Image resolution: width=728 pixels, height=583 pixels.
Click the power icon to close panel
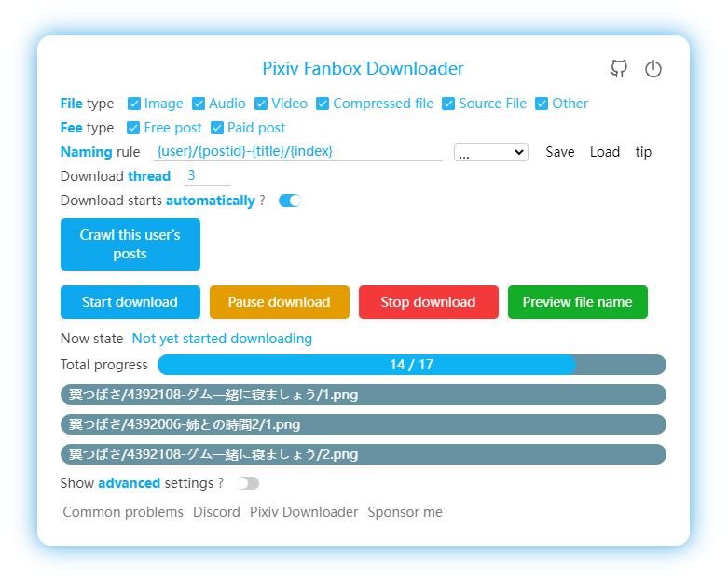(x=653, y=69)
